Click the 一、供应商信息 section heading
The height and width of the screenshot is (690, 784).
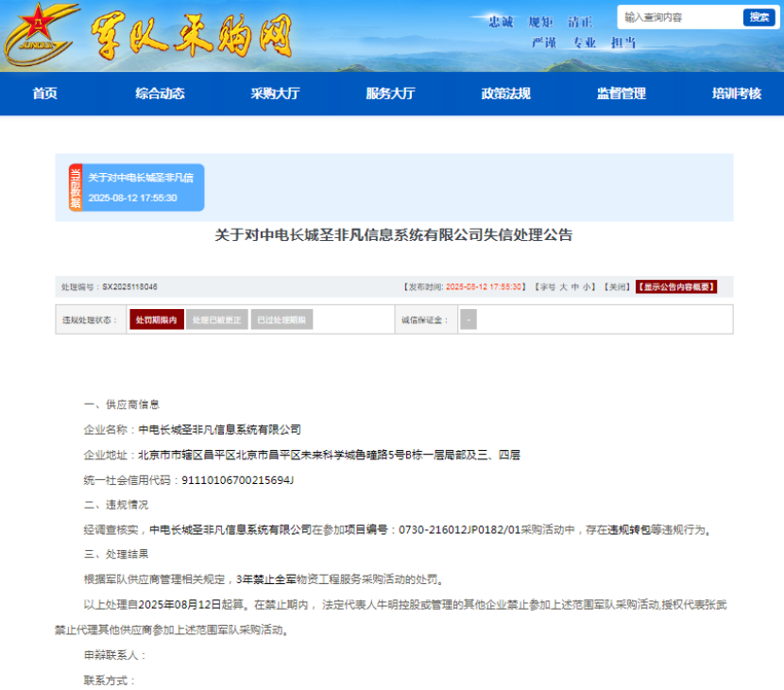pos(122,405)
